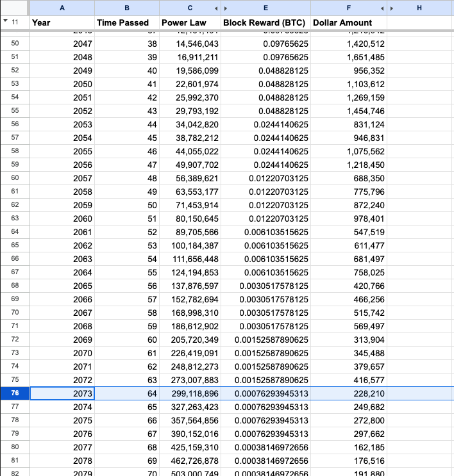Select column E header
Viewport: 454px width, 476px height.
pos(265,8)
